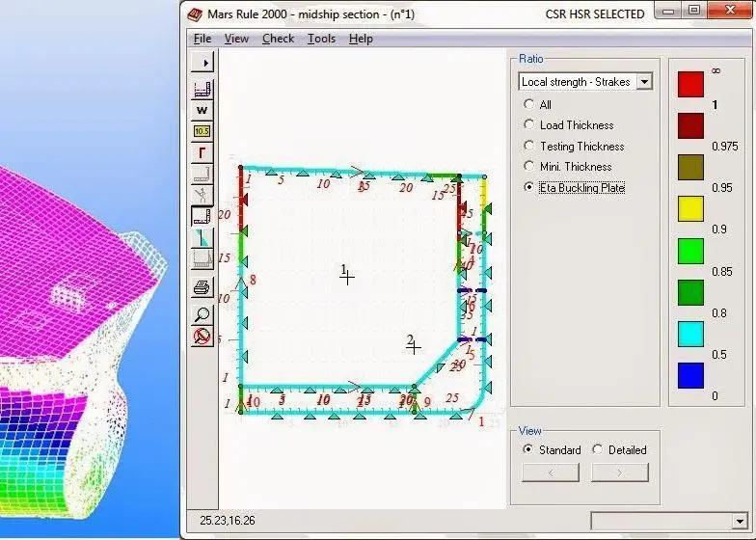Select the blue section ruler tool icon
This screenshot has height=540, width=756.
(202, 90)
